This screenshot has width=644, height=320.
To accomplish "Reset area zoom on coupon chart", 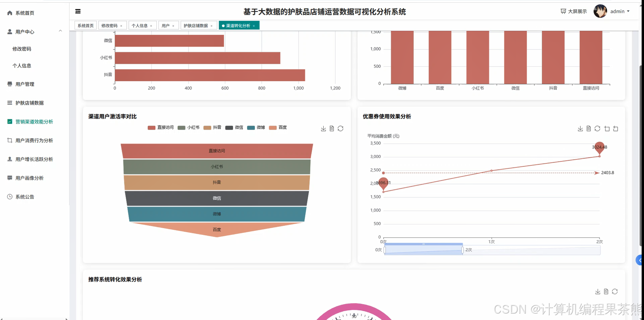I will [x=616, y=129].
